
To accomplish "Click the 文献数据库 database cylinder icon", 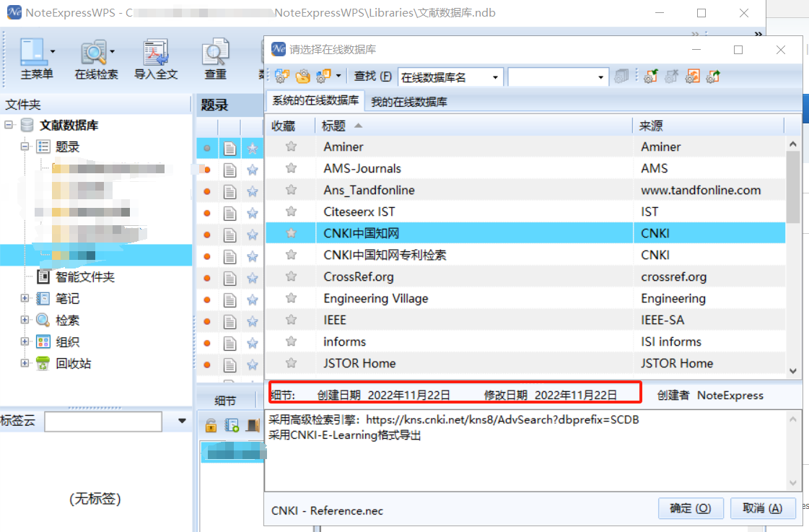I will coord(27,125).
